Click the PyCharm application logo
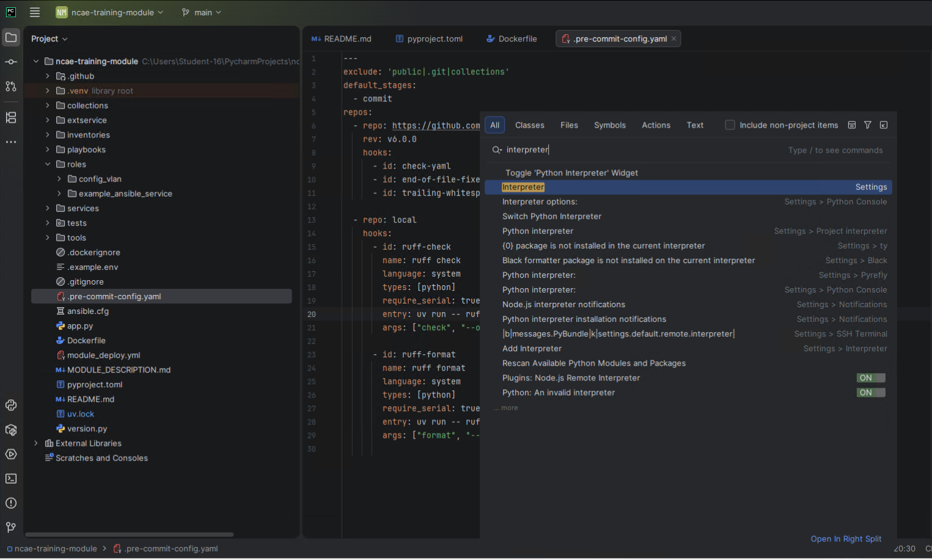This screenshot has width=932, height=560. 11,12
